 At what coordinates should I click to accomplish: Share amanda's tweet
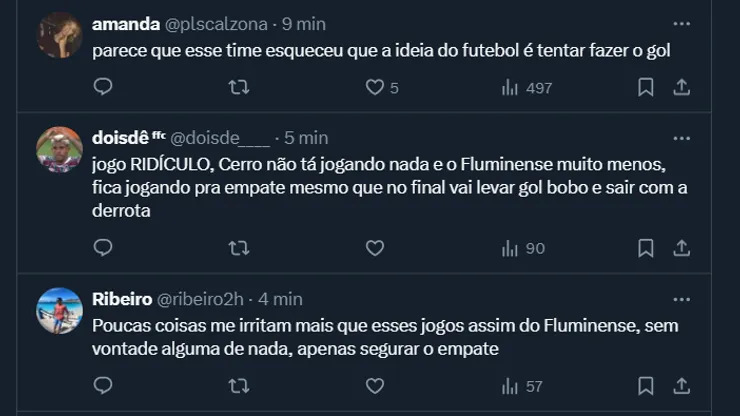(x=681, y=87)
